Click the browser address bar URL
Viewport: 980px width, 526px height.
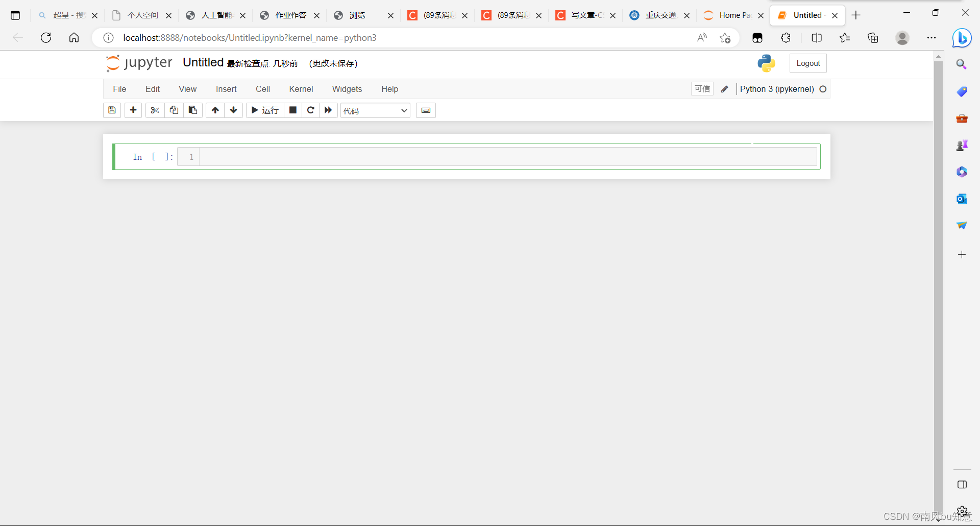coord(250,38)
